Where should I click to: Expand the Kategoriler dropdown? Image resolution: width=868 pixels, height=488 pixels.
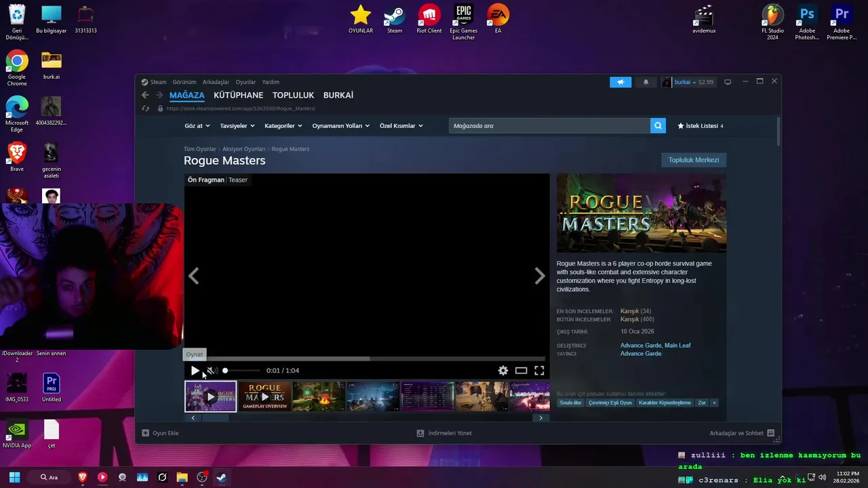coord(283,126)
